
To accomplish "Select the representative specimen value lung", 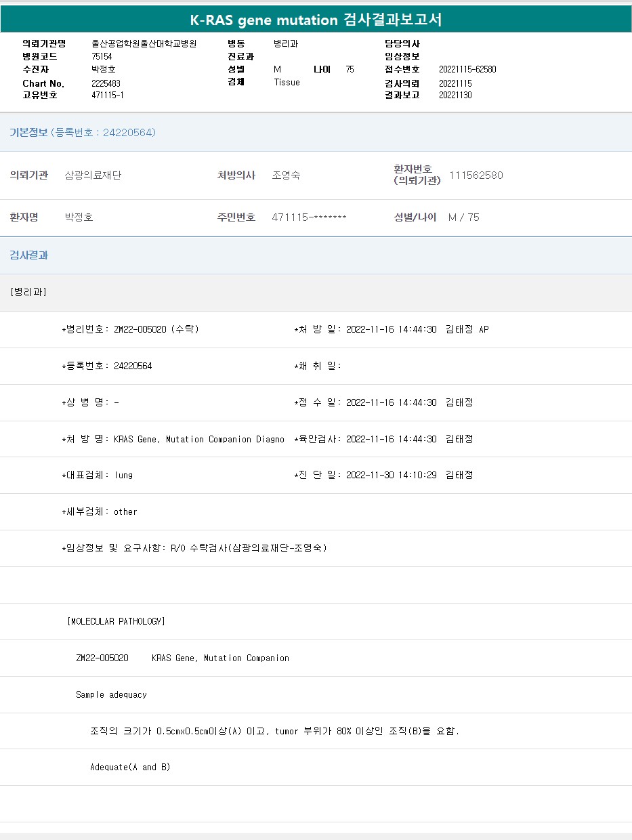I will (x=123, y=476).
